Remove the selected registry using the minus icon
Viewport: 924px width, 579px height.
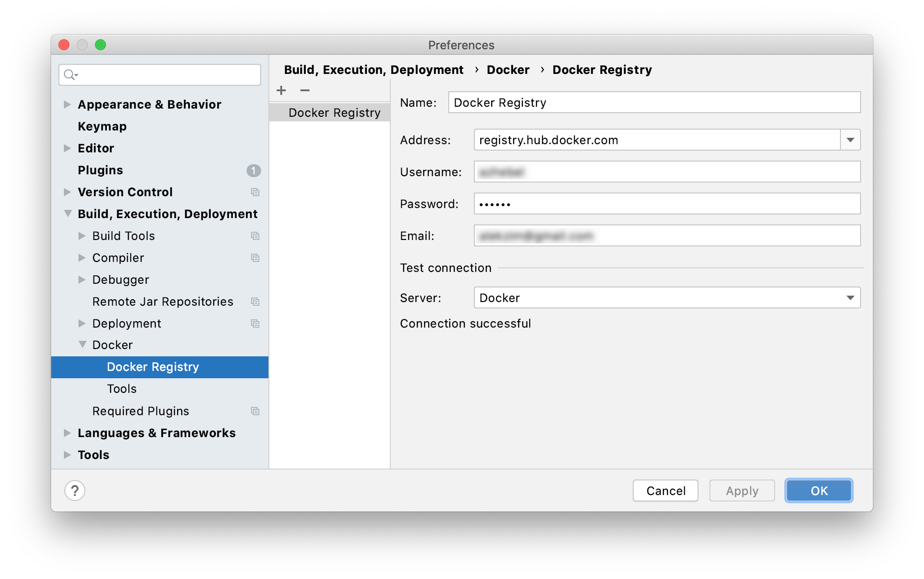point(304,91)
